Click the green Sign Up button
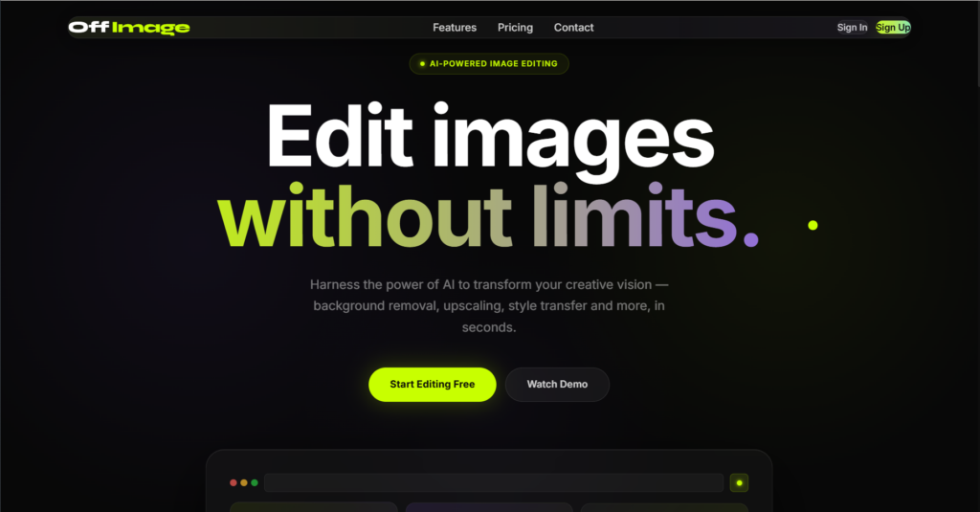 click(x=893, y=28)
